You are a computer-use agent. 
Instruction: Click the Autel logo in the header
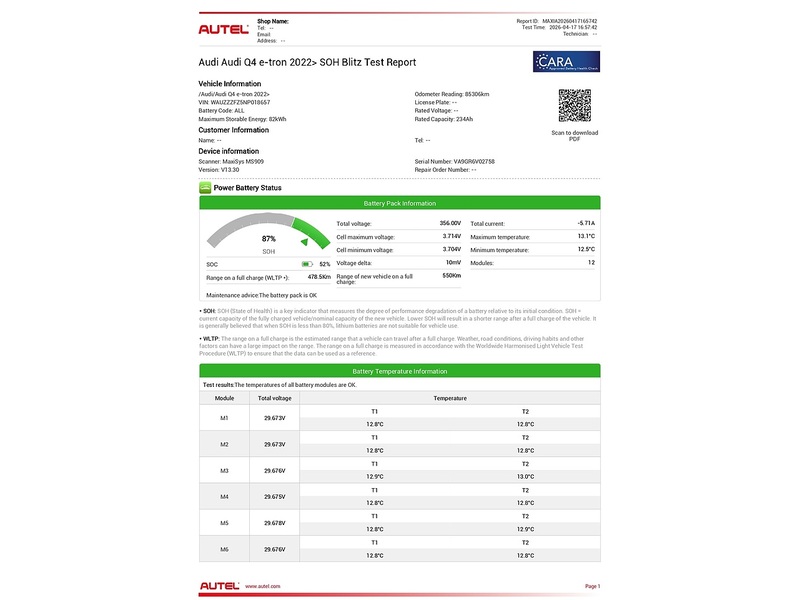coord(223,30)
